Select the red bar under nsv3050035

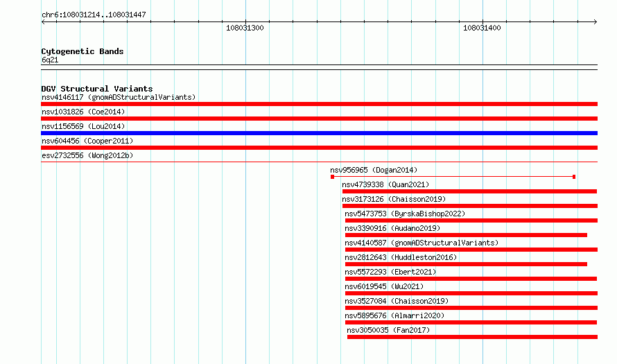point(472,337)
